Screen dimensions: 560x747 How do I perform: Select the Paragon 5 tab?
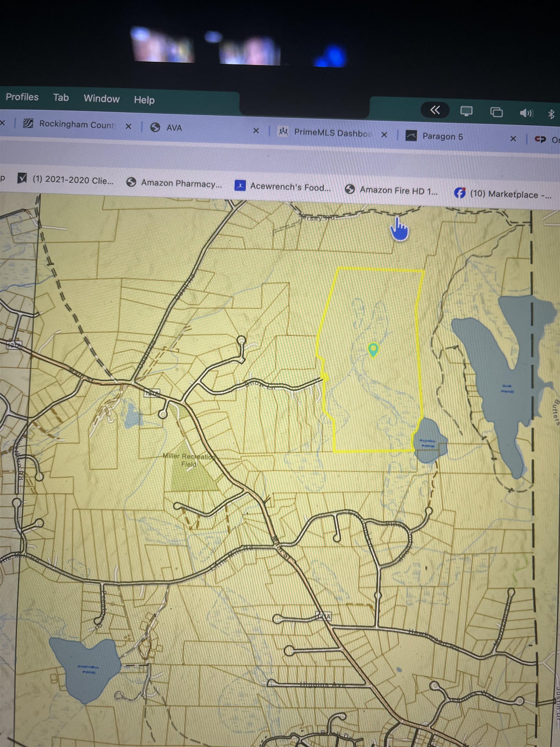click(x=442, y=136)
